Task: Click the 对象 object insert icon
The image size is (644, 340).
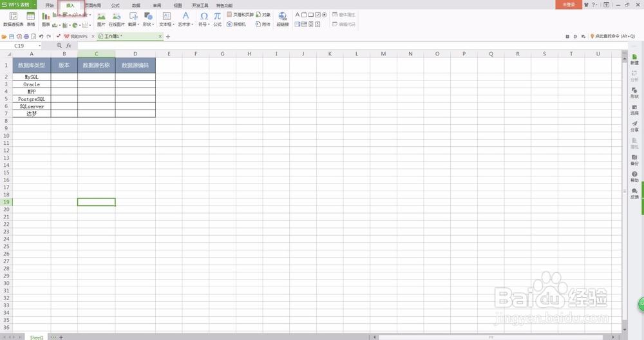Action: [263, 14]
